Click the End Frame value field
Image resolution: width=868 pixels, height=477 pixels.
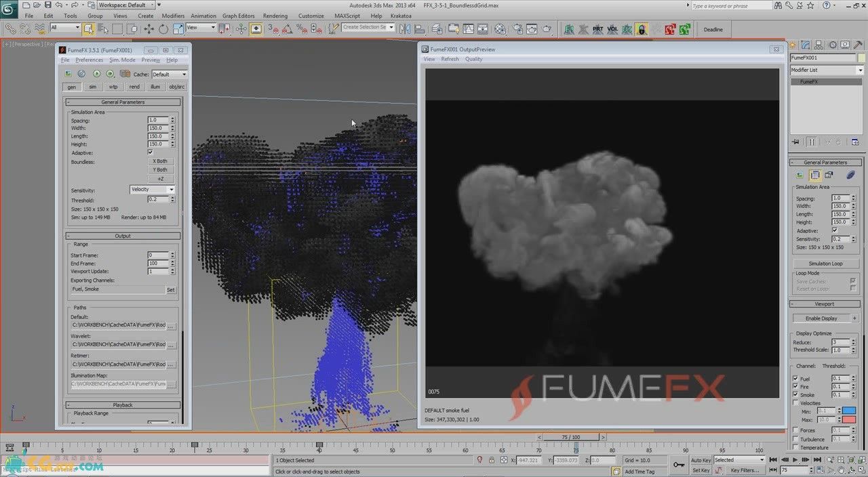[159, 263]
